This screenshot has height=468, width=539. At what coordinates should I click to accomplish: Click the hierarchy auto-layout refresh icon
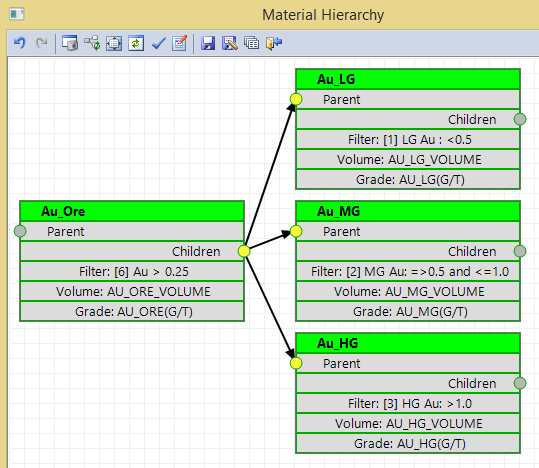(92, 43)
